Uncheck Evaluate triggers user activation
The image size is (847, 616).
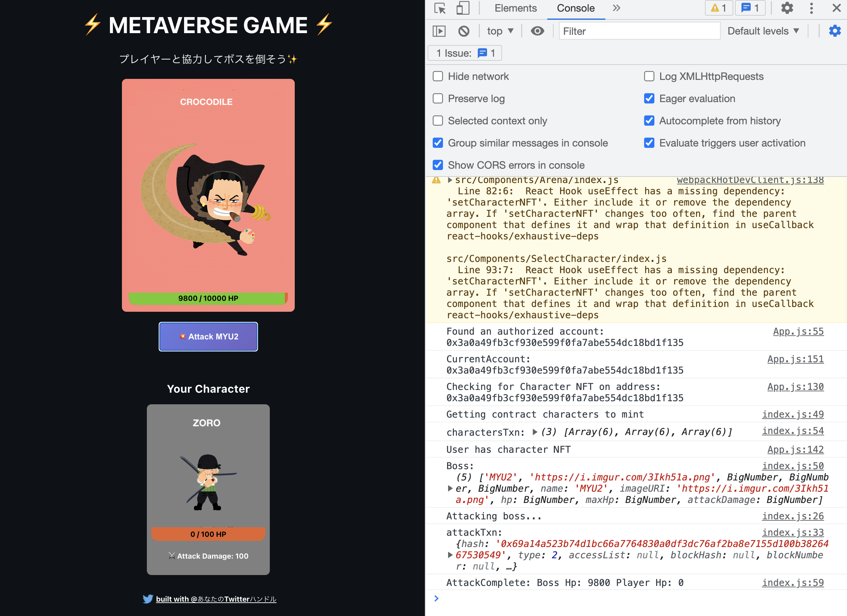pos(649,143)
